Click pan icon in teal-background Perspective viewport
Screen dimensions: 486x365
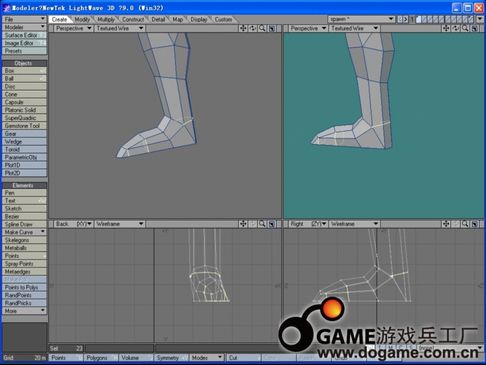[x=446, y=28]
